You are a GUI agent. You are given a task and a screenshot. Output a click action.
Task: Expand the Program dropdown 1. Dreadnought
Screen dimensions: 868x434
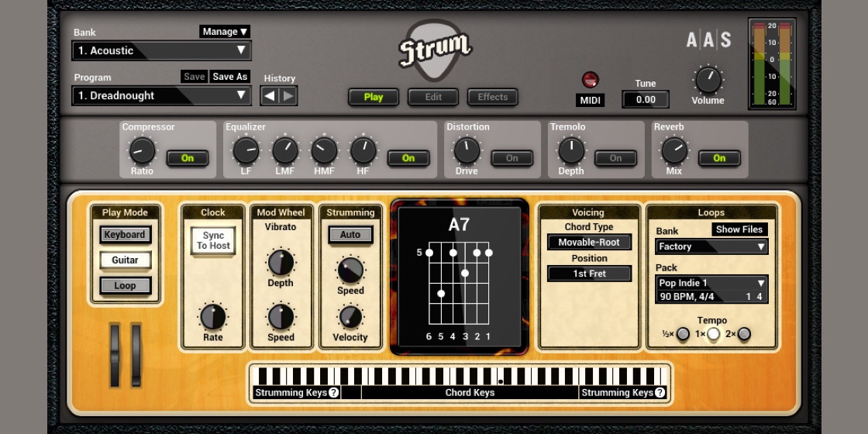(162, 96)
